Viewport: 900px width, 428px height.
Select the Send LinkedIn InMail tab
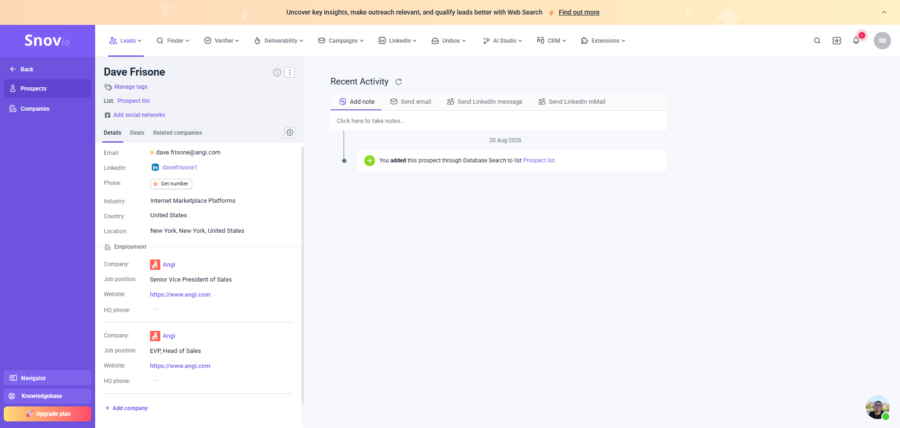pyautogui.click(x=572, y=102)
